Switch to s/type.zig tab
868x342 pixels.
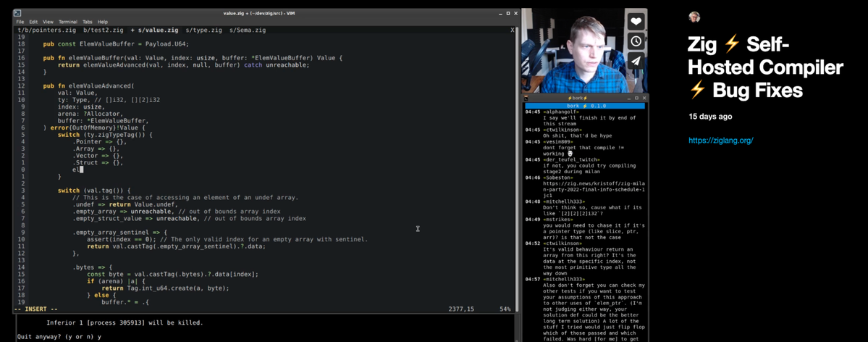(203, 30)
